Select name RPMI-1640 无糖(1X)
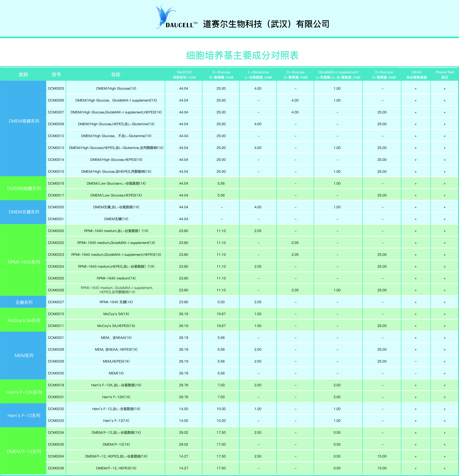The height and width of the screenshot is (476, 459). (116, 302)
